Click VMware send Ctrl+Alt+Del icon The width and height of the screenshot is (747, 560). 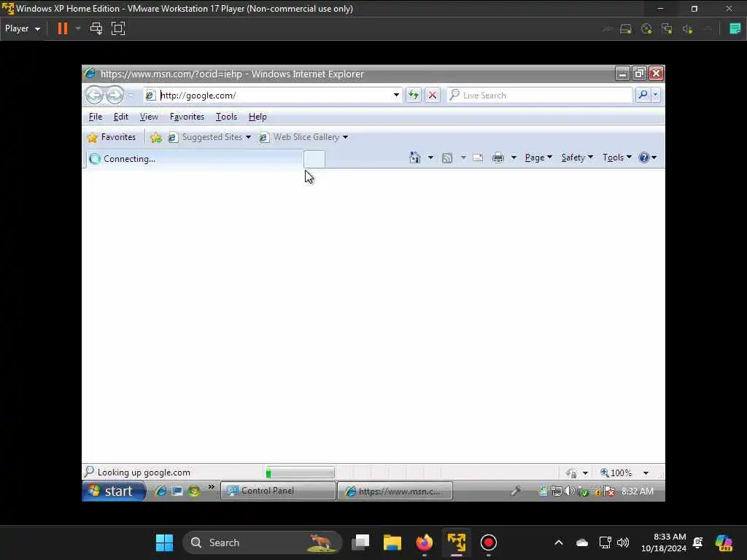[96, 28]
